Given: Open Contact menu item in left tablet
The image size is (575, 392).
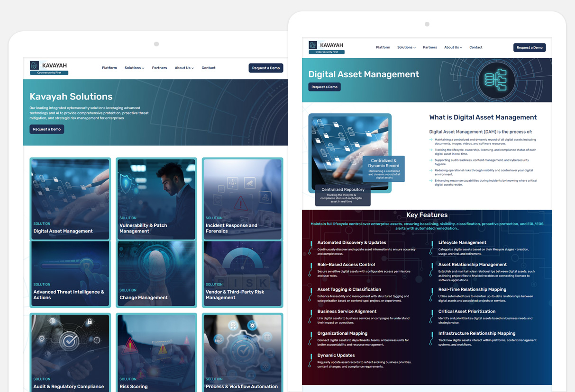Looking at the screenshot, I should 209,68.
